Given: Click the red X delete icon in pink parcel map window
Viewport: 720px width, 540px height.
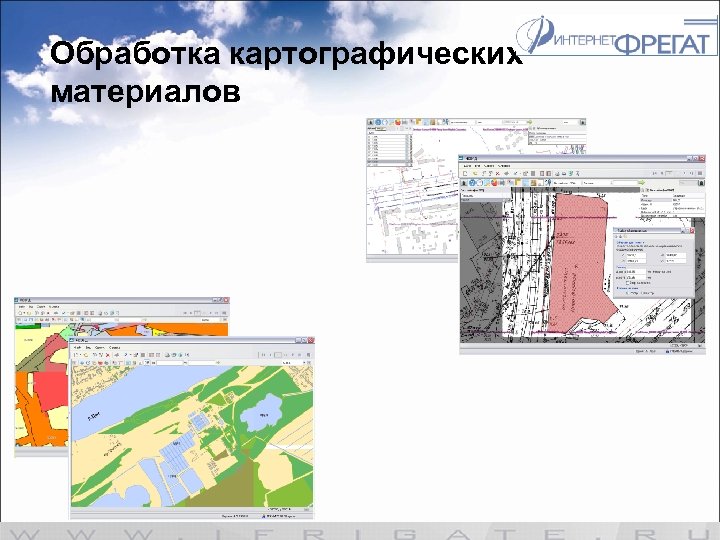Looking at the screenshot, I should (x=497, y=174).
